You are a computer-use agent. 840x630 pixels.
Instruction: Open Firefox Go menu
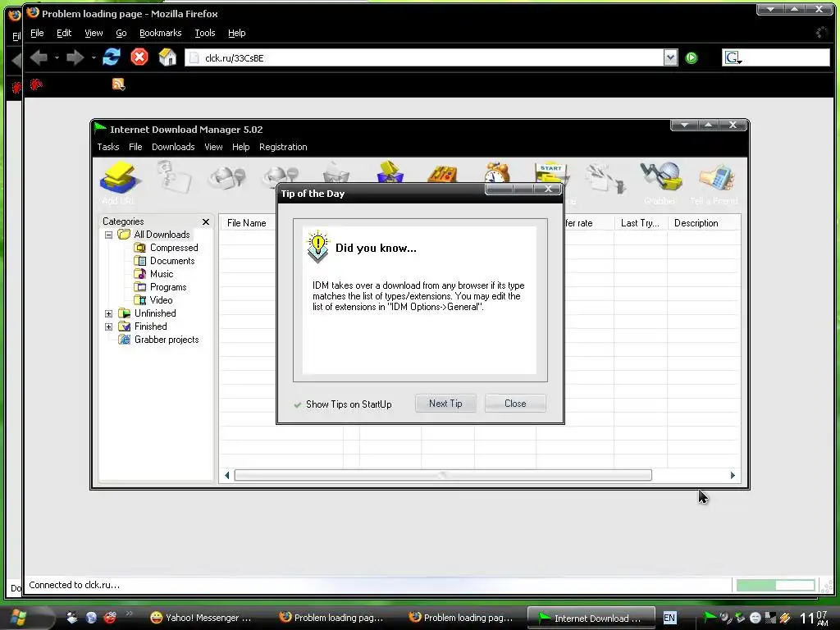(x=121, y=33)
